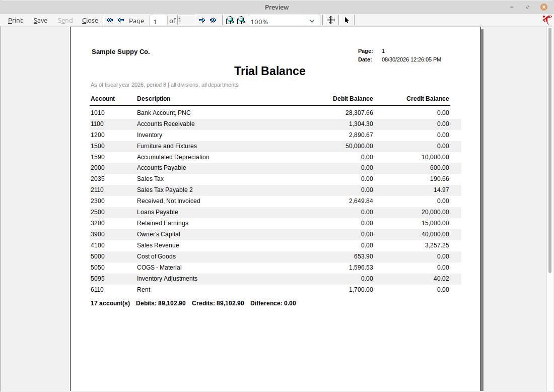The height and width of the screenshot is (392, 554).
Task: Click 'Difference: 0.00' in summary line
Action: tap(273, 303)
